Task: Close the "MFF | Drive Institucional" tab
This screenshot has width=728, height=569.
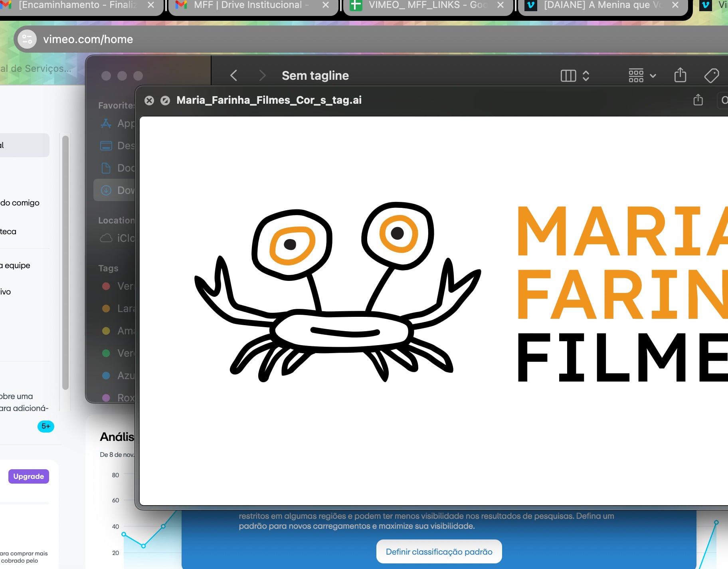Action: click(326, 5)
